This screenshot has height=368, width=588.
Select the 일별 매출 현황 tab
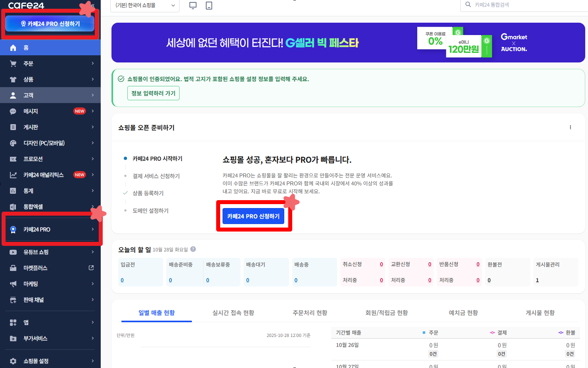(156, 313)
